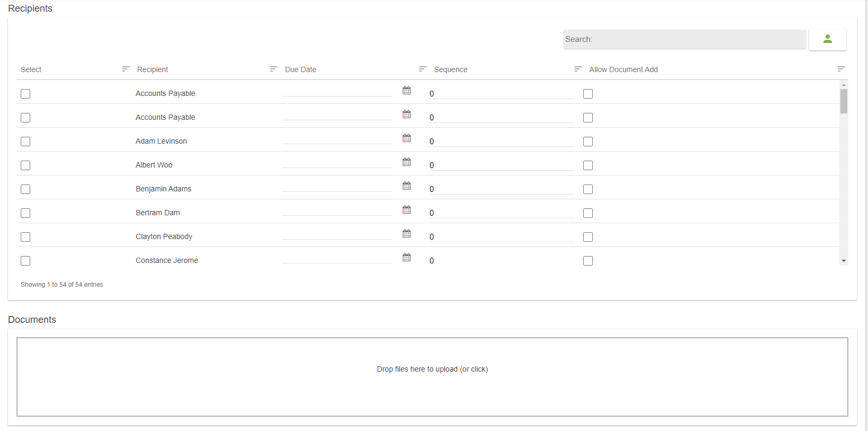
Task: Click the Clayton Peabody sequence field
Action: pos(502,236)
